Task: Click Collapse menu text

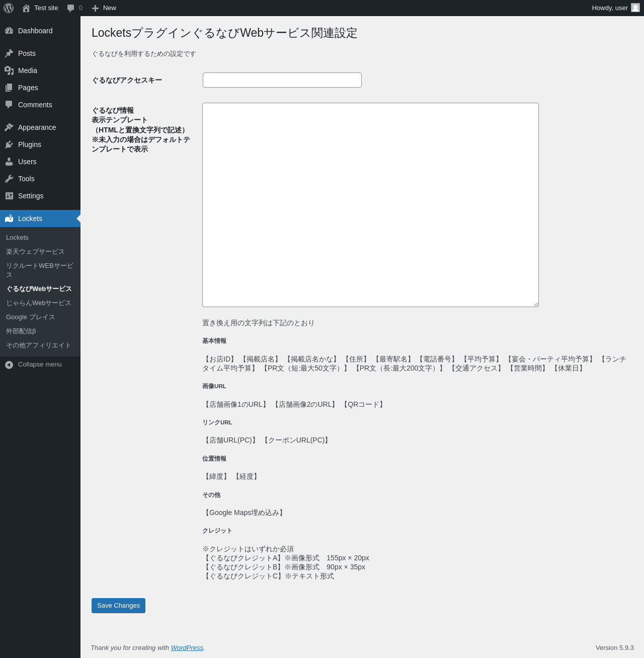Action: pyautogui.click(x=40, y=364)
